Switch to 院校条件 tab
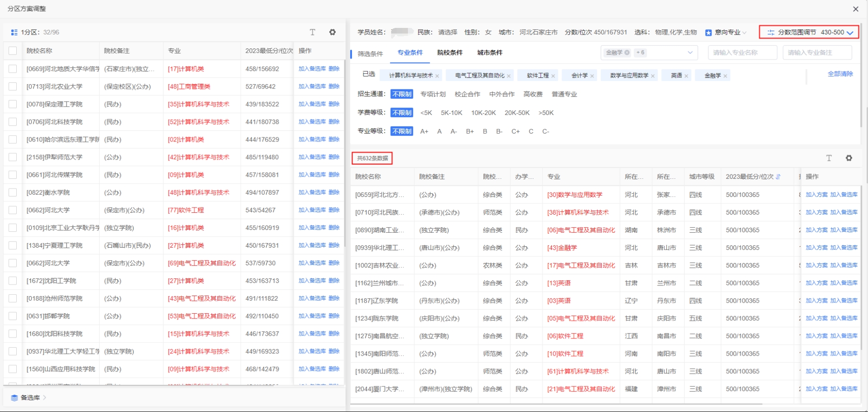The image size is (868, 412). (450, 53)
